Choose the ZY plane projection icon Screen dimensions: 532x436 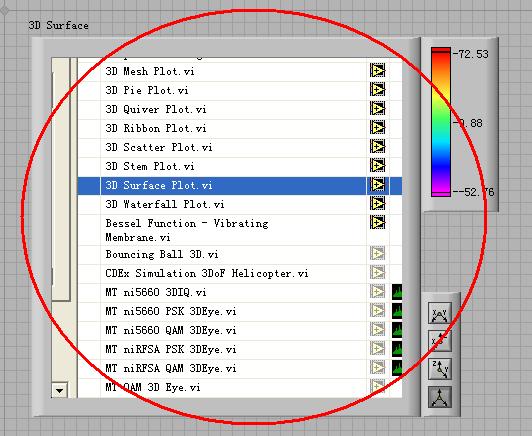click(x=440, y=369)
